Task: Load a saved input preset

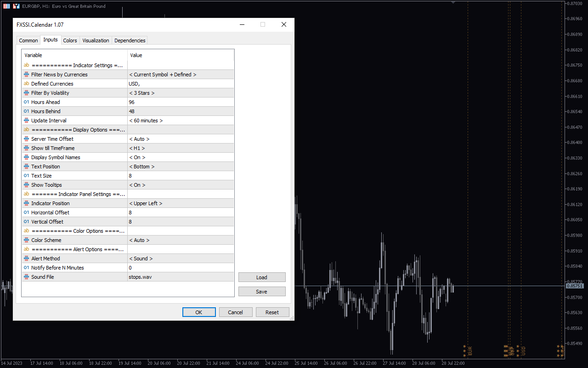Action: (x=262, y=277)
